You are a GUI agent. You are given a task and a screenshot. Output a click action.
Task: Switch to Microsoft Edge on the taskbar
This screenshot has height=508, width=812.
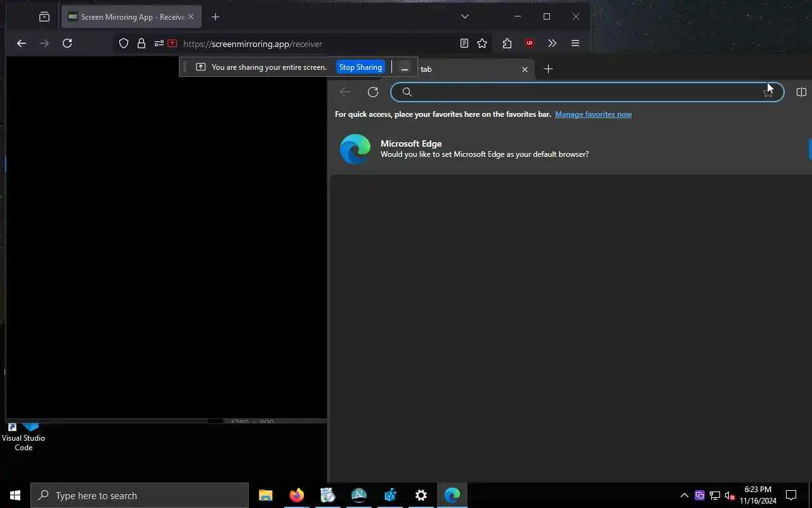[452, 495]
